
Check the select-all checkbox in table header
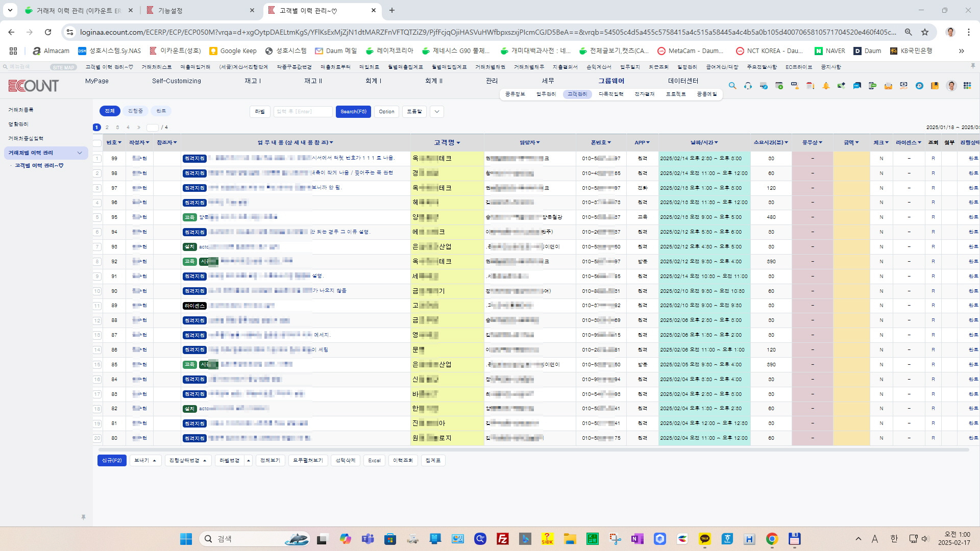[x=97, y=143]
